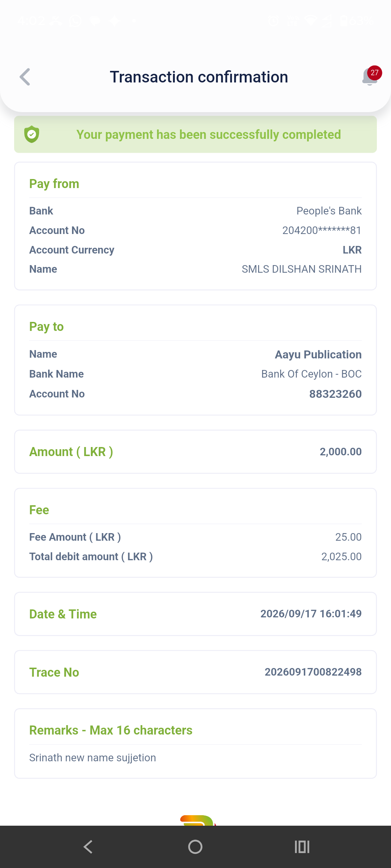Tap the Pay to section heading
The width and height of the screenshot is (391, 868).
[x=46, y=327]
